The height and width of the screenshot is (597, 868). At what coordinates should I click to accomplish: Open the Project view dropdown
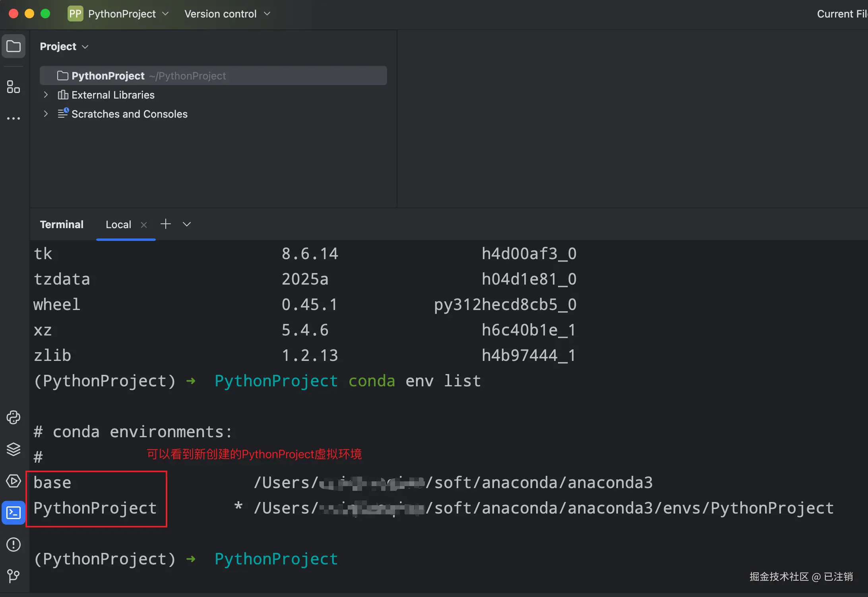pos(64,47)
